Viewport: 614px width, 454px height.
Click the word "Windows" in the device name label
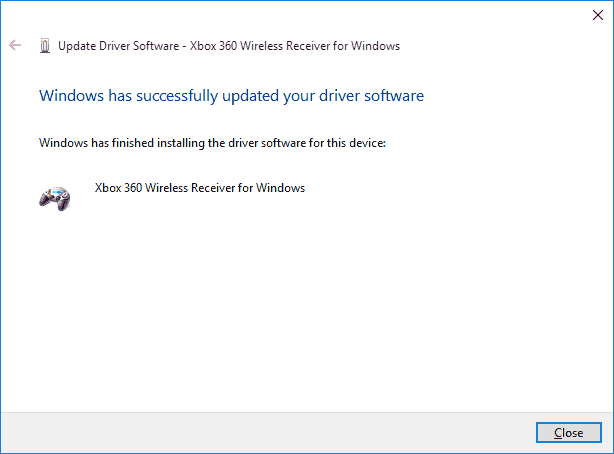click(283, 188)
